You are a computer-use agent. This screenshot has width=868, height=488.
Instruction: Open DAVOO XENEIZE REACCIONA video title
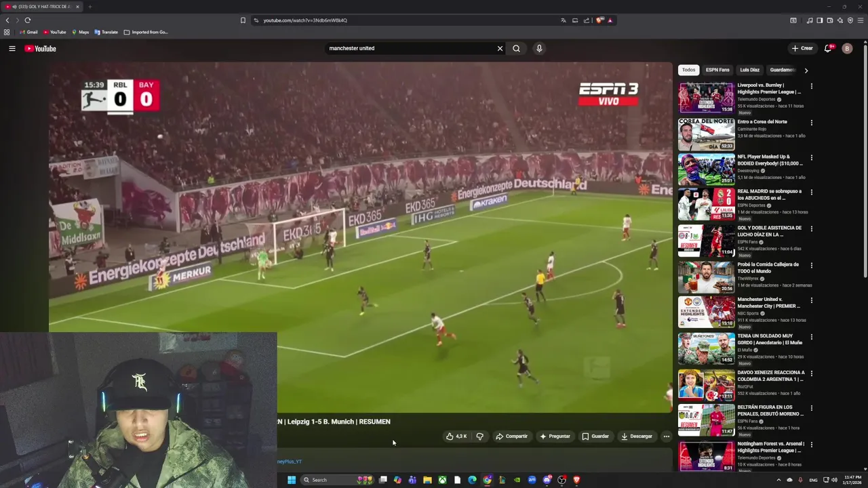click(771, 375)
